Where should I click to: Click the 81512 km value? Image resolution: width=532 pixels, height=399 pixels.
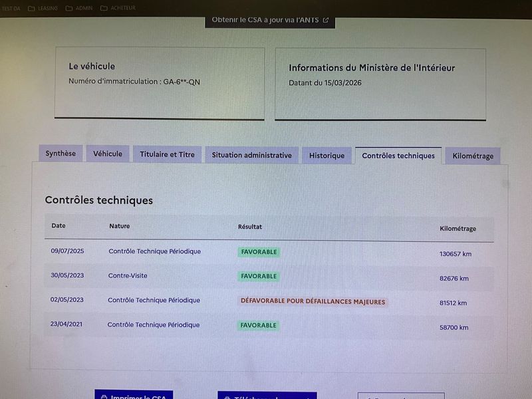[454, 303]
